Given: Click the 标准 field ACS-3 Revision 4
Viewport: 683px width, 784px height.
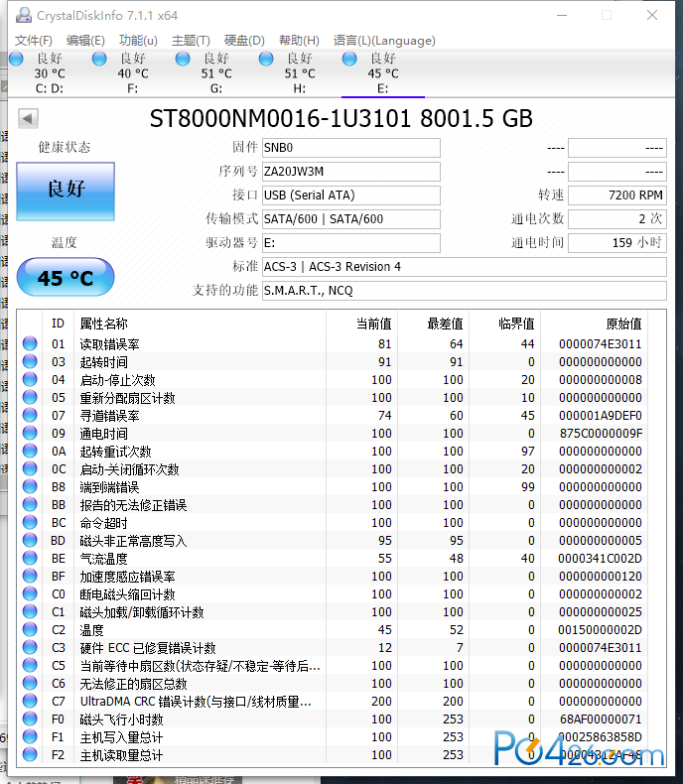Looking at the screenshot, I should click(464, 267).
